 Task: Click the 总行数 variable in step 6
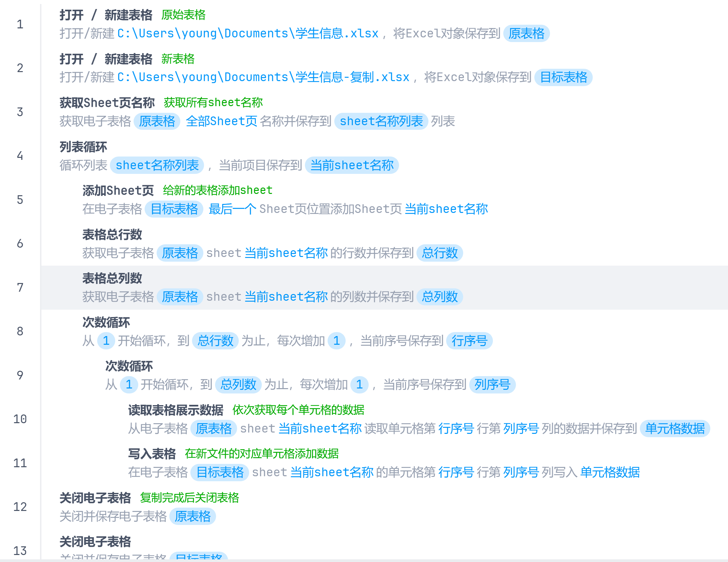pyautogui.click(x=439, y=253)
